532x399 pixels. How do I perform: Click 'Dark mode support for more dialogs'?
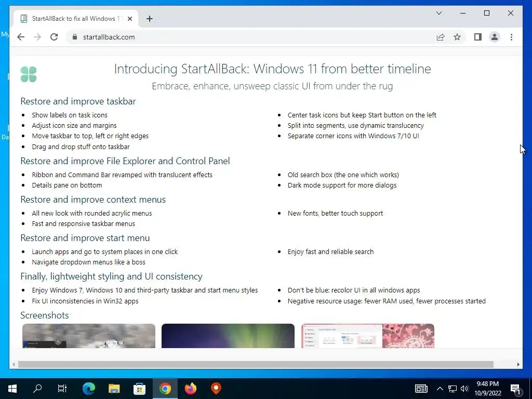point(342,185)
